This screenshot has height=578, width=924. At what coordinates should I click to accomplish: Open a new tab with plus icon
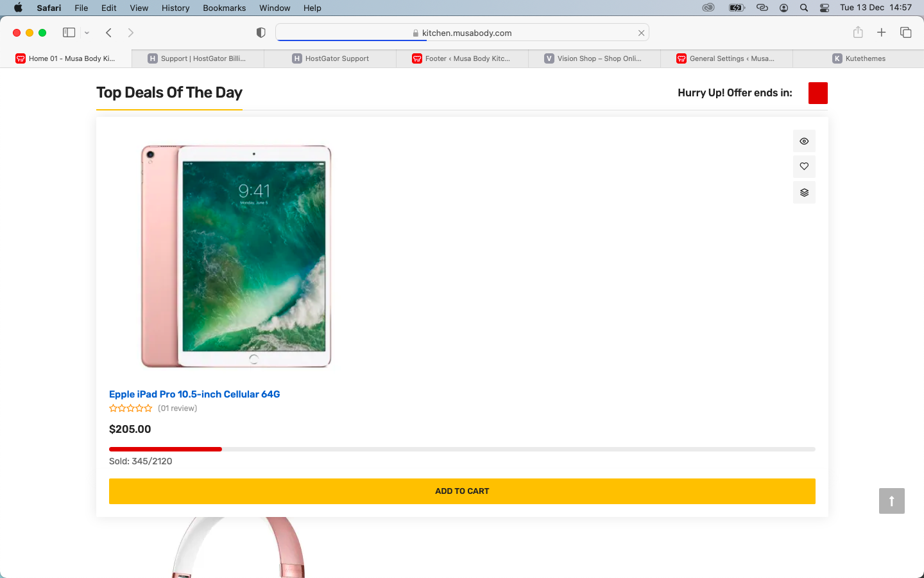pos(882,32)
